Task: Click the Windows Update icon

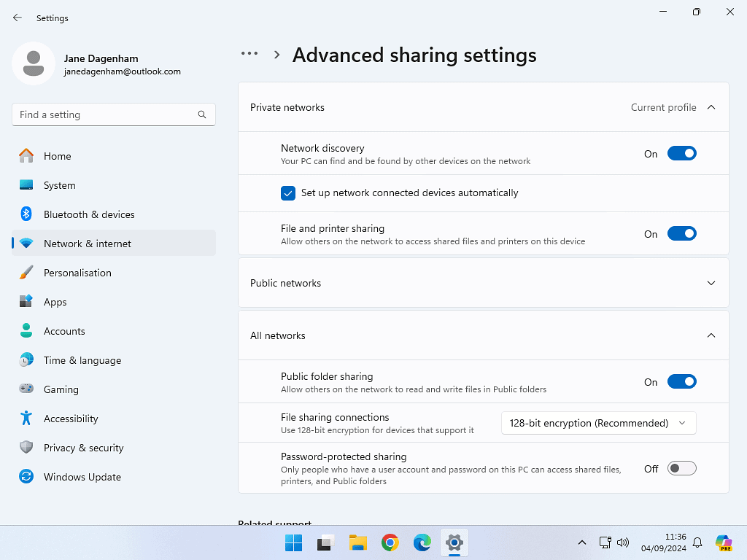Action: pyautogui.click(x=26, y=477)
